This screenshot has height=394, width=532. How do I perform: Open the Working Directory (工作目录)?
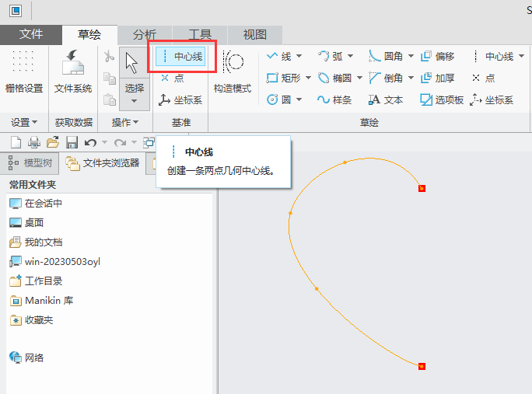click(x=36, y=281)
